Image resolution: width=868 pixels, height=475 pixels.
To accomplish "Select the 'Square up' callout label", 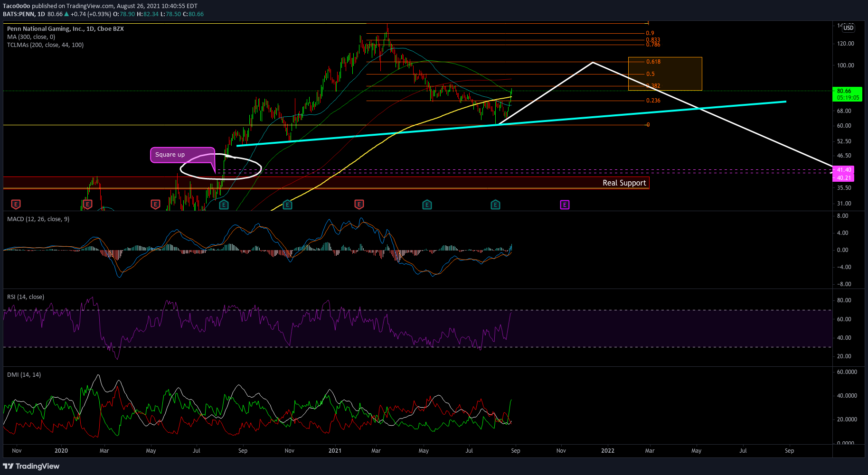I will tap(170, 155).
